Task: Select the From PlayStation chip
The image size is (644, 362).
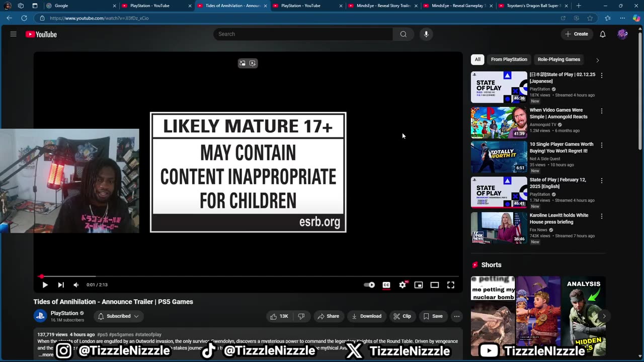Action: [509, 59]
